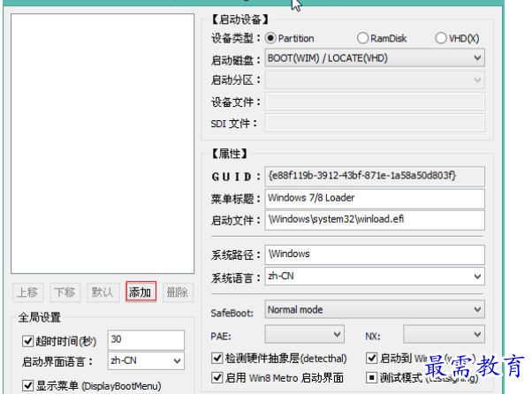The width and height of the screenshot is (532, 394).
Task: Click the 启动文件 winload.efi field
Action: click(375, 220)
